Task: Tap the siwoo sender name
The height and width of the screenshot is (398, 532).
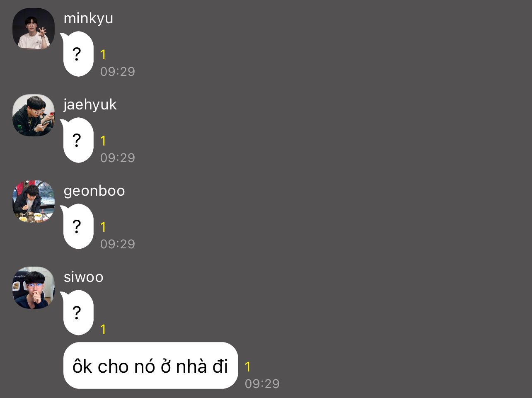Action: [x=83, y=277]
